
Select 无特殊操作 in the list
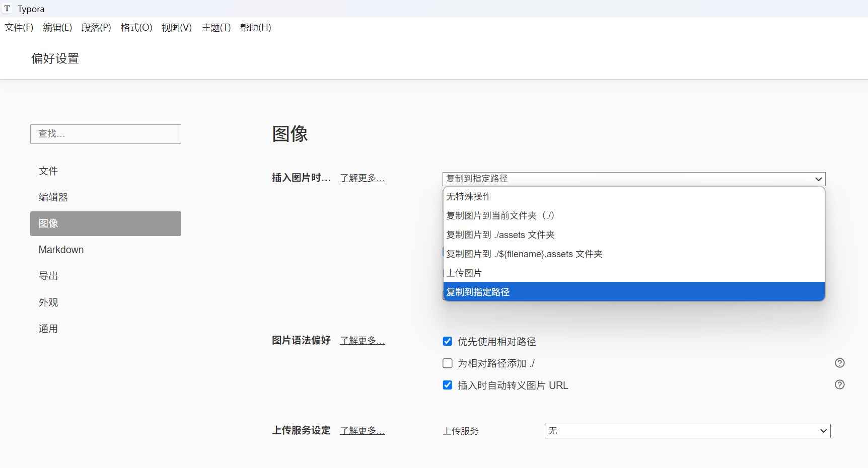(x=468, y=196)
